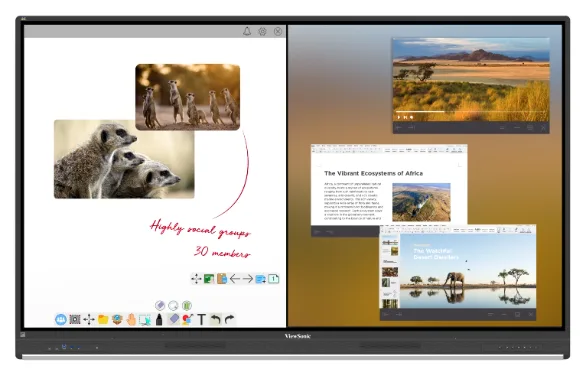This screenshot has width=588, height=371.
Task: Click the back arrow on the video window bar
Action: tap(399, 128)
